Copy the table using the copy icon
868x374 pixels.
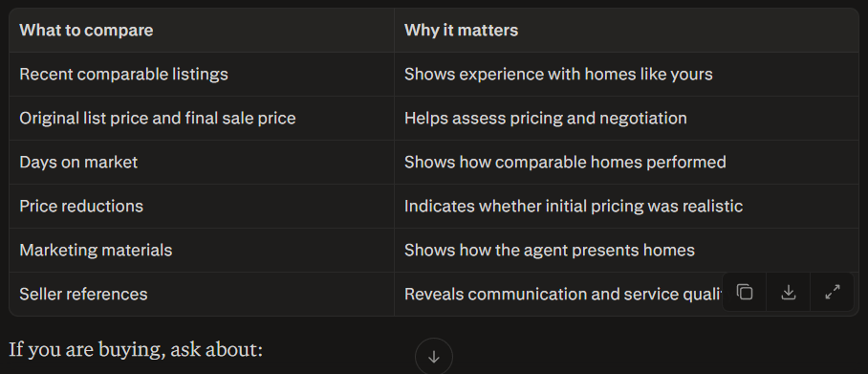[745, 292]
